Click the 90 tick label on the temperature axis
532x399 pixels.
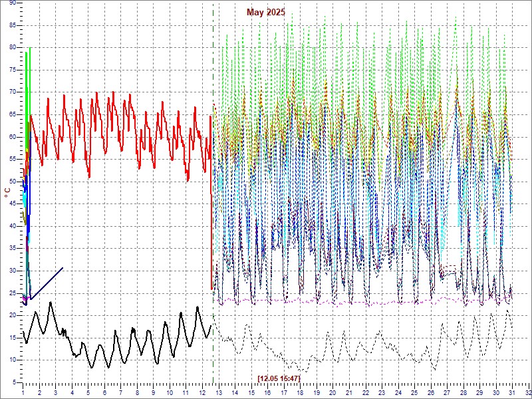(12, 3)
